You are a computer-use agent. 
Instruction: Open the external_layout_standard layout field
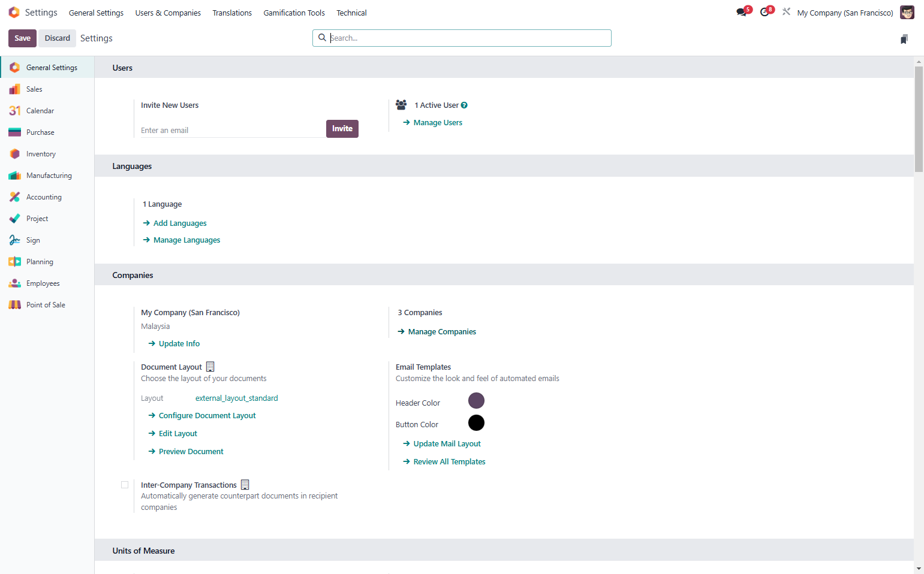[x=237, y=398]
